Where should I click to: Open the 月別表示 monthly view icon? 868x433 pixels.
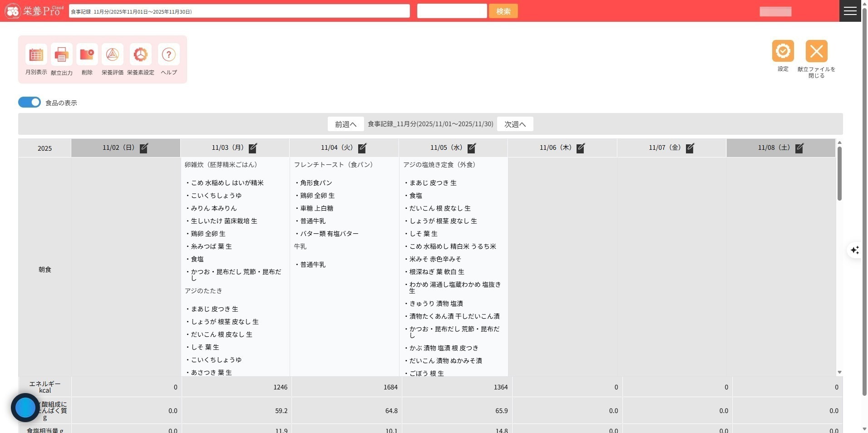36,55
